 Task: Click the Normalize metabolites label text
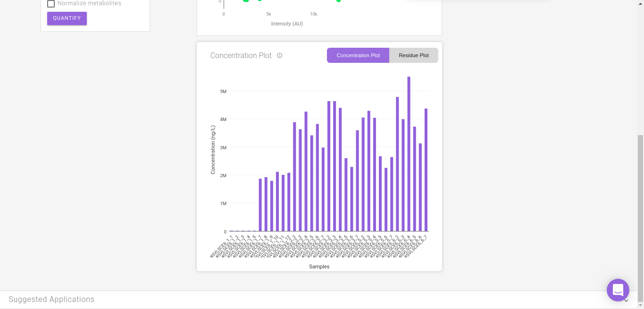click(x=89, y=3)
